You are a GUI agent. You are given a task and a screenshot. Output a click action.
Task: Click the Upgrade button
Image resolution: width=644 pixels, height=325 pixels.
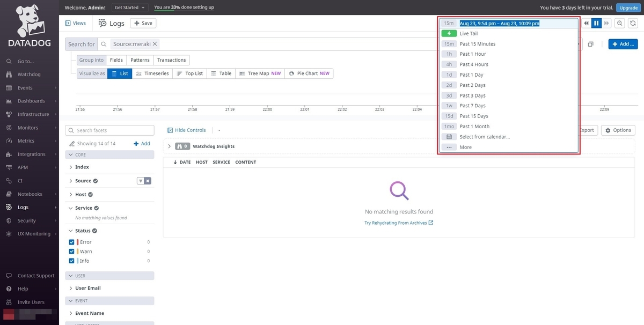click(628, 8)
